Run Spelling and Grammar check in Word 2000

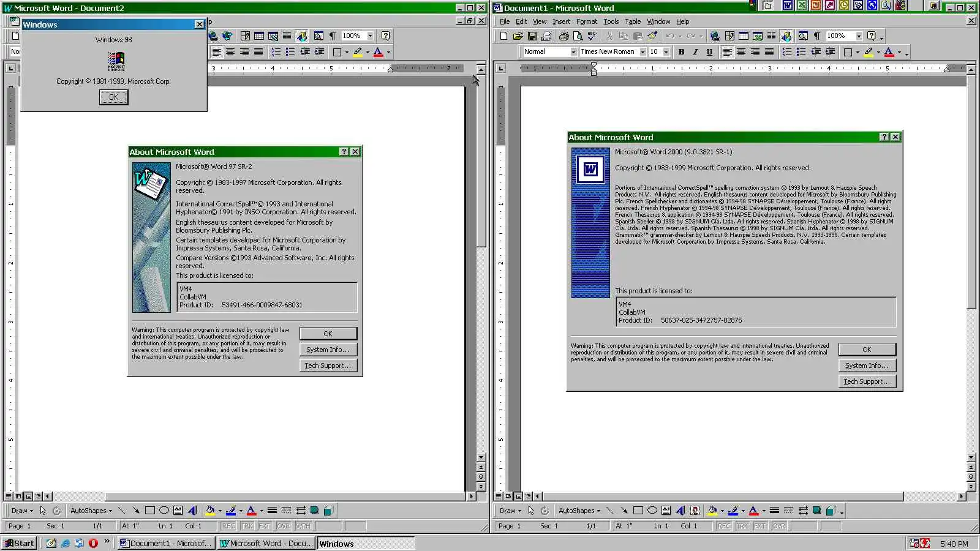[592, 36]
